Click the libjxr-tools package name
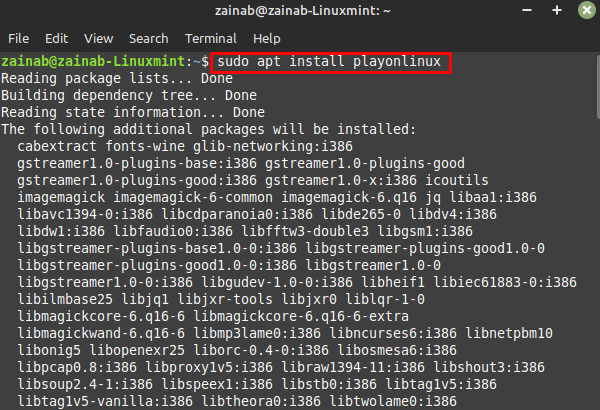The height and width of the screenshot is (410, 600). [x=225, y=299]
